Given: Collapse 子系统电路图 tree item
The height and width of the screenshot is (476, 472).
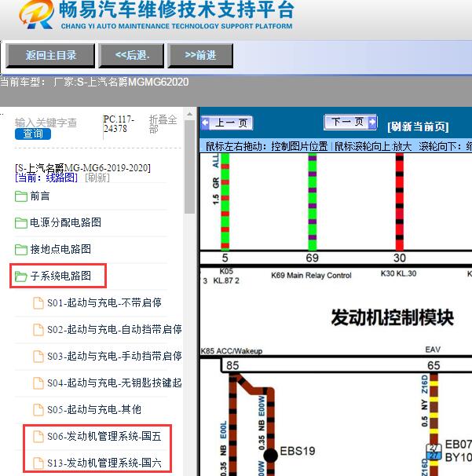Looking at the screenshot, I should (60, 276).
